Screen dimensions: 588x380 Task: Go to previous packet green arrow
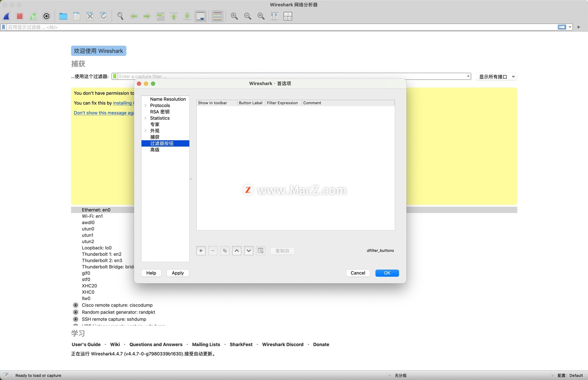[134, 16]
